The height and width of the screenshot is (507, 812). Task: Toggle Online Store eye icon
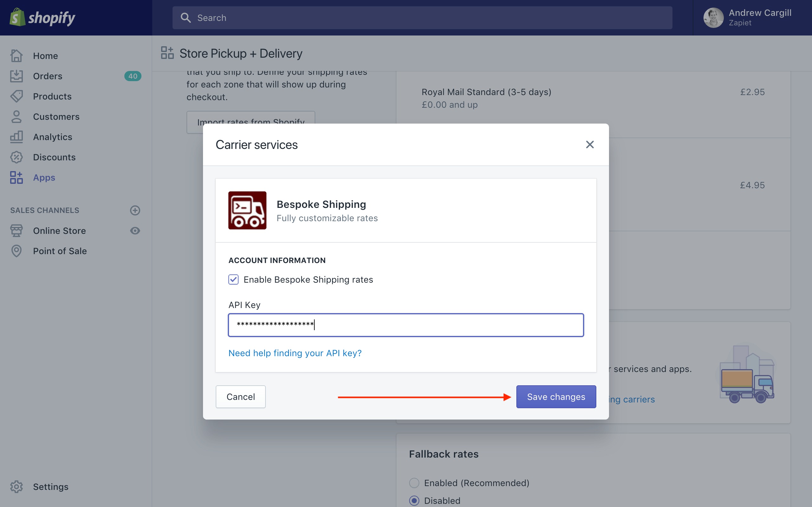[135, 231]
